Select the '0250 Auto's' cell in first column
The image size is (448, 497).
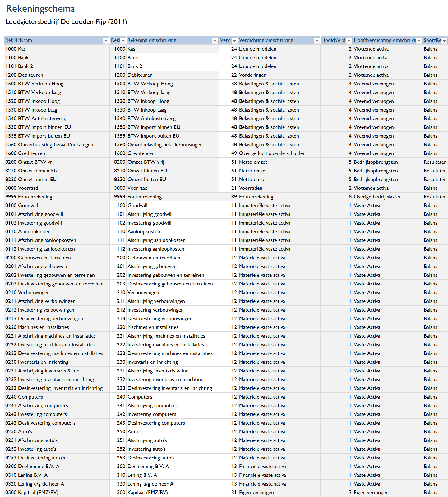coord(19,432)
